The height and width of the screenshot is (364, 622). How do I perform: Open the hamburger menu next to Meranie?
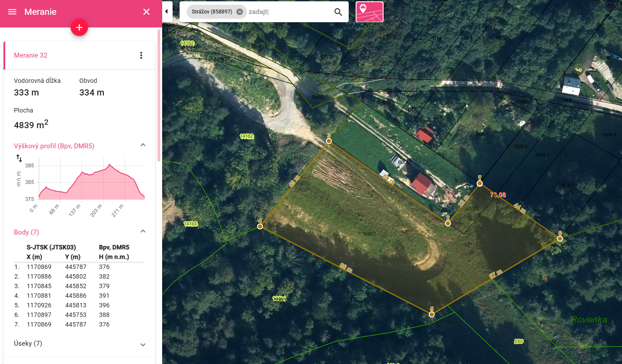[12, 12]
